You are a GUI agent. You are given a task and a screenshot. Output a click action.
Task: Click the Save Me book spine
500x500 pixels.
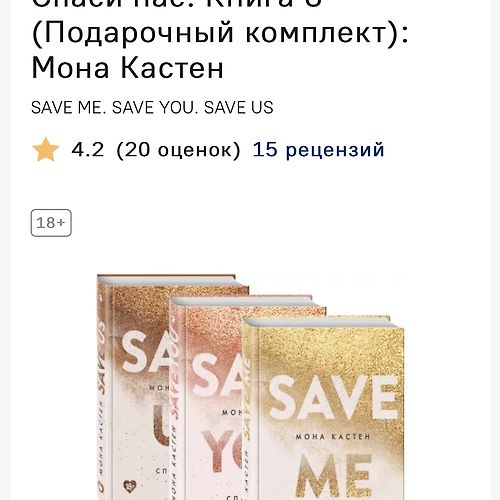250,410
